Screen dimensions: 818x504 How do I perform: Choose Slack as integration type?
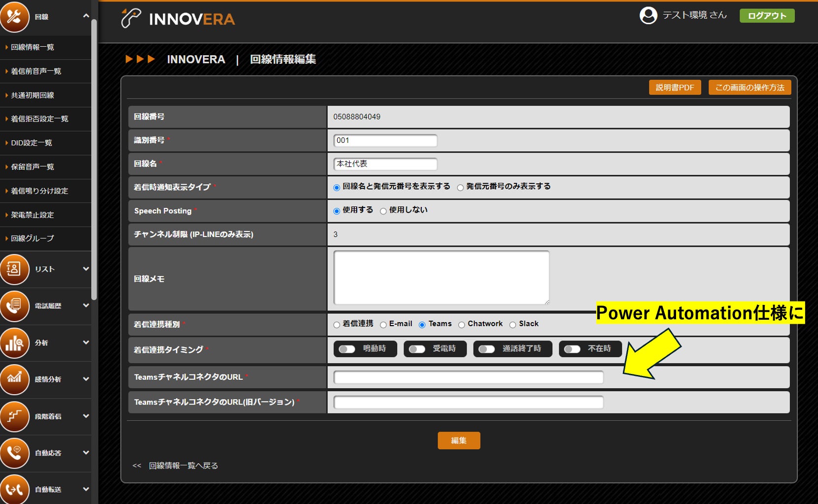513,325
